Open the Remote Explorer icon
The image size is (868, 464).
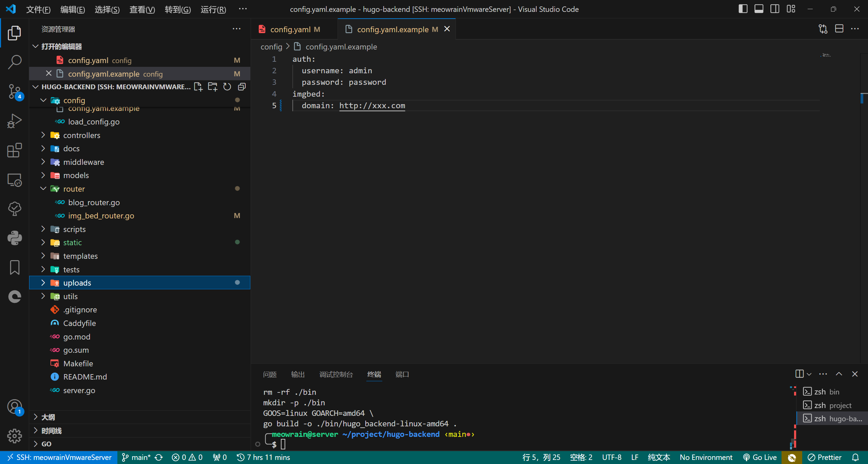(x=14, y=180)
